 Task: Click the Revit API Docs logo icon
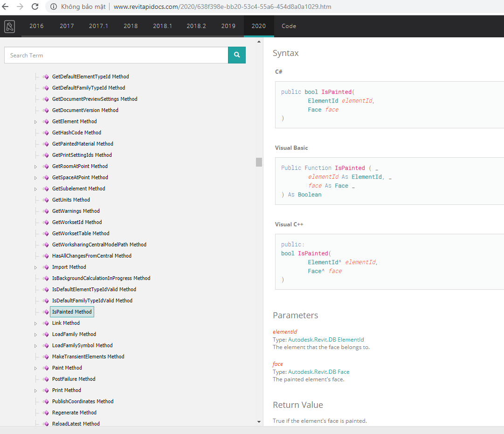9,27
